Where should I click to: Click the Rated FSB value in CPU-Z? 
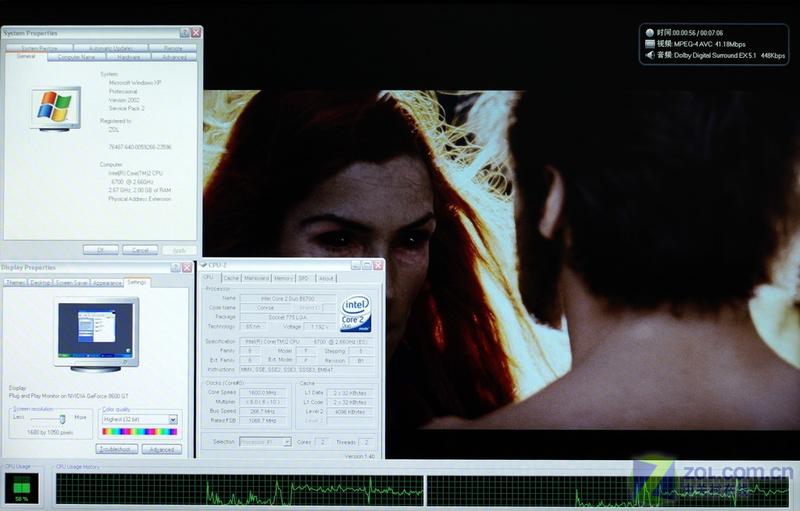click(x=262, y=421)
